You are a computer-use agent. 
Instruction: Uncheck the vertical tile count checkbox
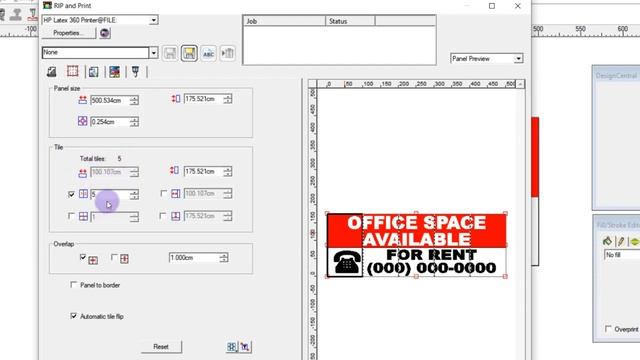click(71, 194)
